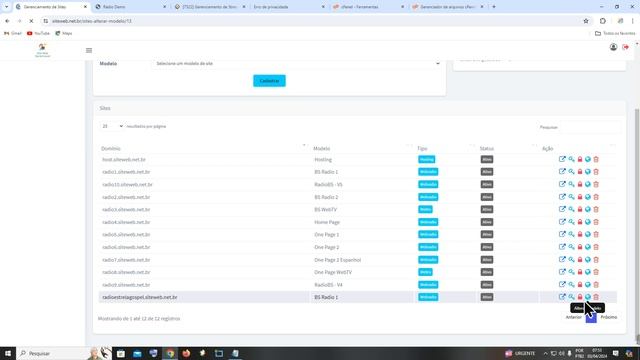This screenshot has width=640, height=360.
Task: Open the Gmail bookmark
Action: [x=13, y=33]
